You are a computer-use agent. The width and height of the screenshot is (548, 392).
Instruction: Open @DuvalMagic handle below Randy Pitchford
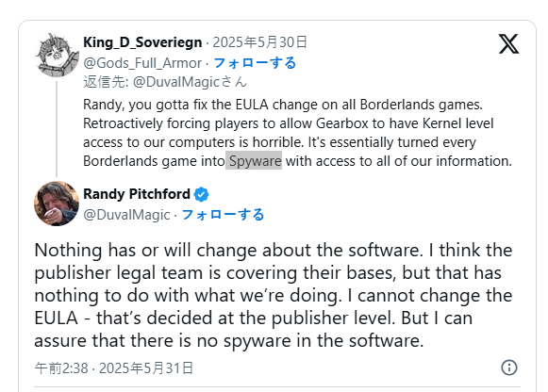pos(126,215)
